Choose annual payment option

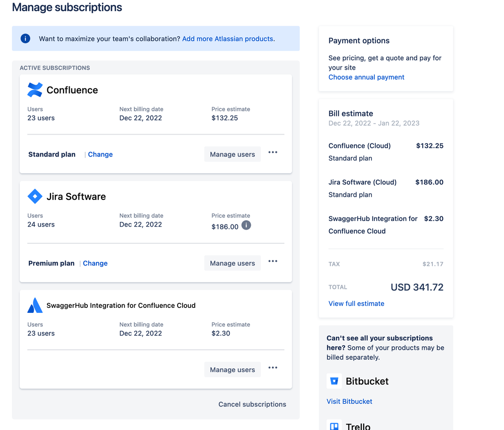[x=366, y=77]
